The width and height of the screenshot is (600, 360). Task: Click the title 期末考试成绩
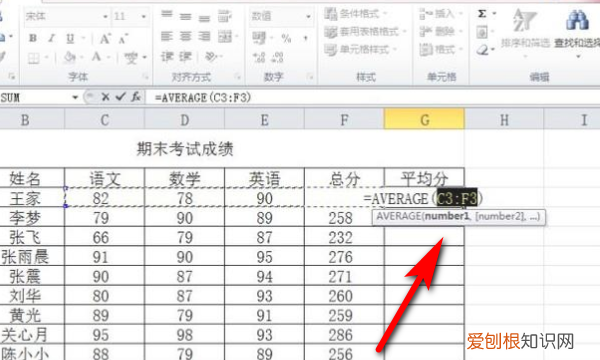[185, 149]
